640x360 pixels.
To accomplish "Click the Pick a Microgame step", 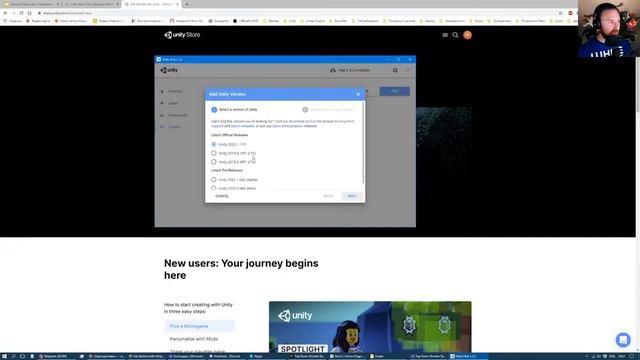I will 200,326.
